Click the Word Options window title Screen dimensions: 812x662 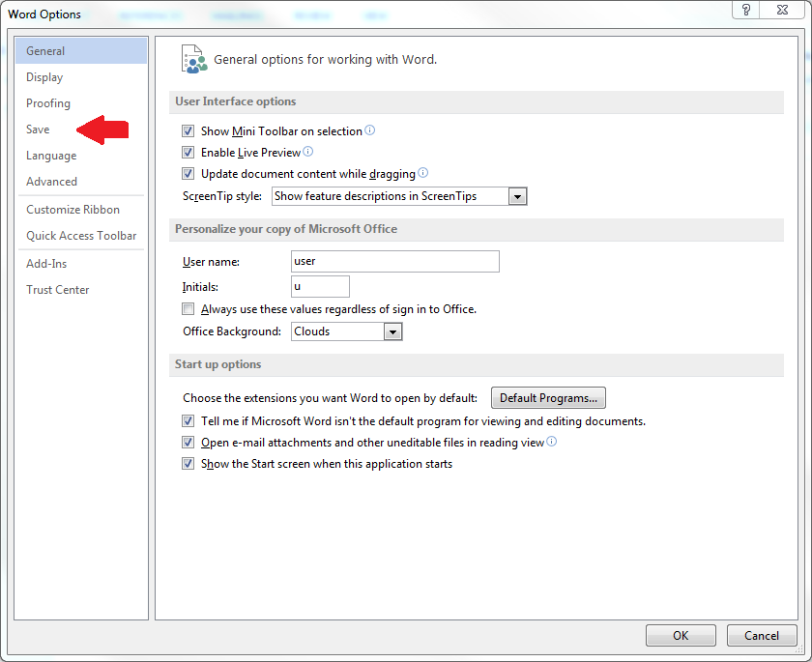coord(44,14)
